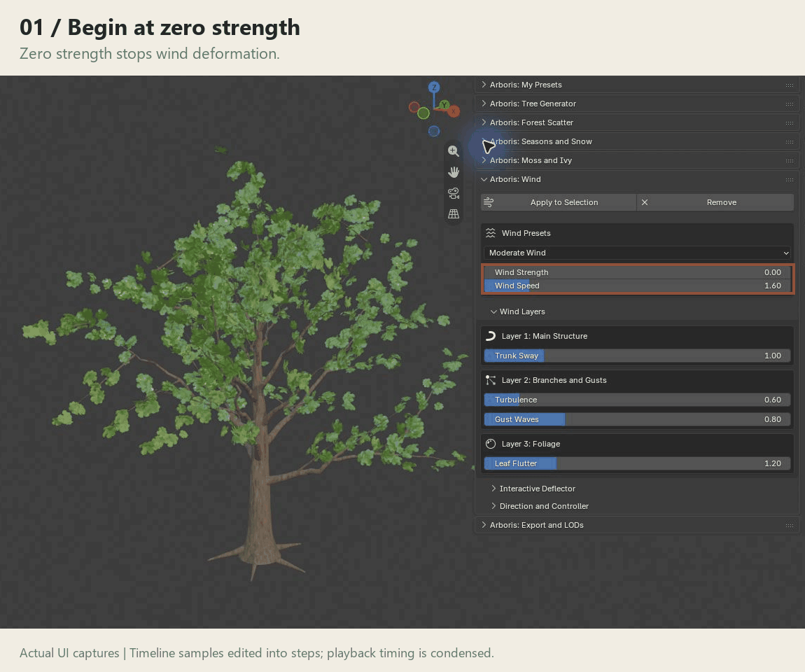
Task: Click the Wind Presets waves icon
Action: coord(491,233)
